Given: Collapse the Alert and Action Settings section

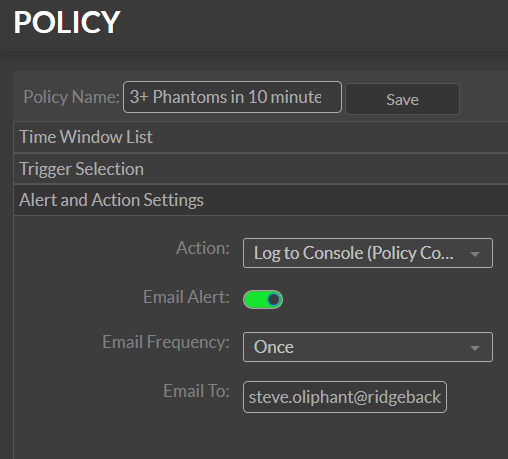Looking at the screenshot, I should click(261, 200).
